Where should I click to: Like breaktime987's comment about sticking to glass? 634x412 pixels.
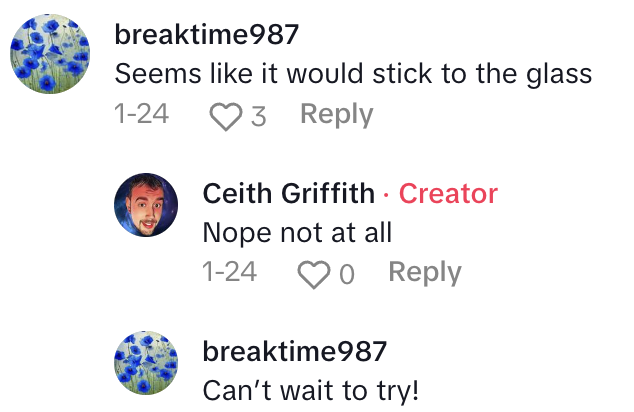point(227,117)
